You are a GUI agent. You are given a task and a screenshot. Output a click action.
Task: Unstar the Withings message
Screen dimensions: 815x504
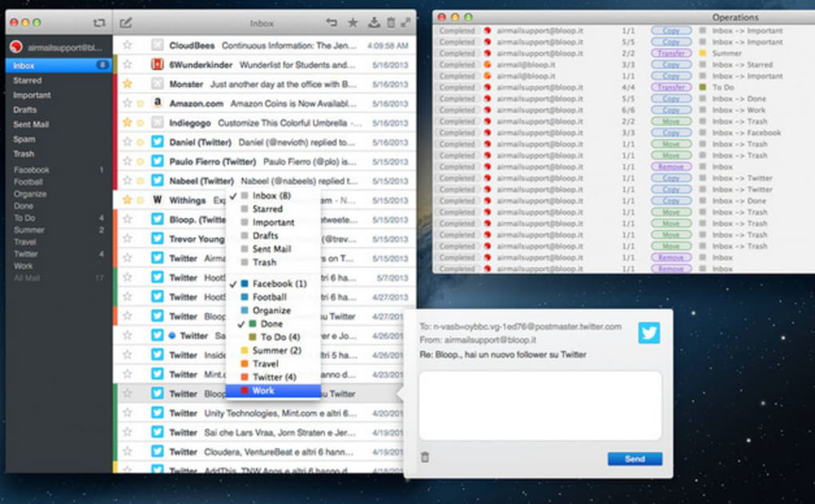tap(127, 200)
